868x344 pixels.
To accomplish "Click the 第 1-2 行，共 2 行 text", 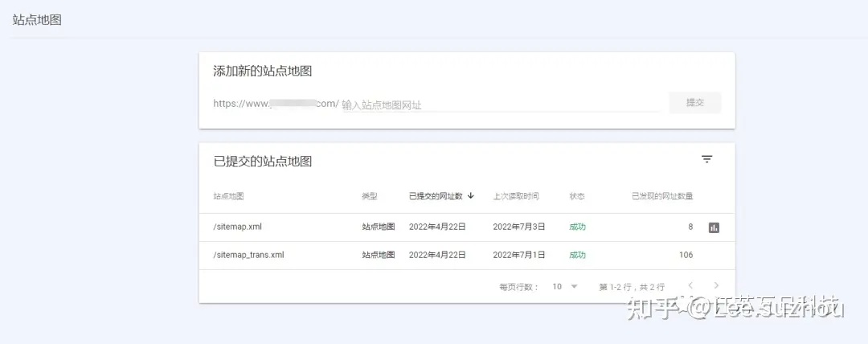I will click(x=632, y=287).
